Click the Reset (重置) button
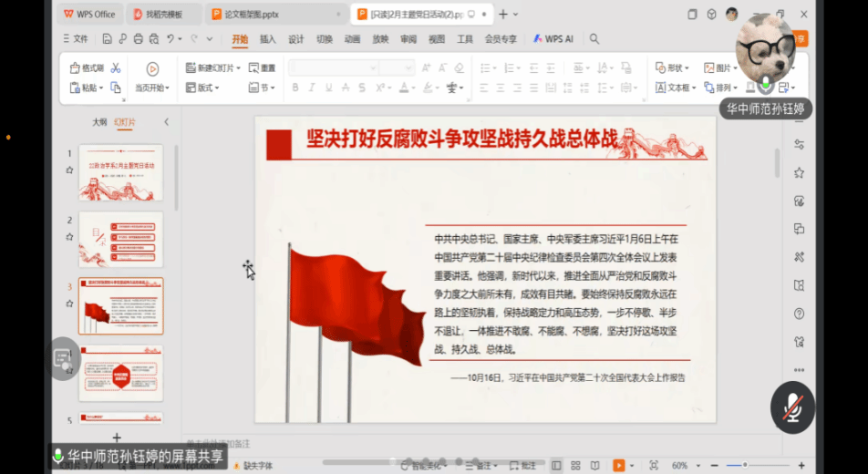868x474 pixels. click(263, 68)
